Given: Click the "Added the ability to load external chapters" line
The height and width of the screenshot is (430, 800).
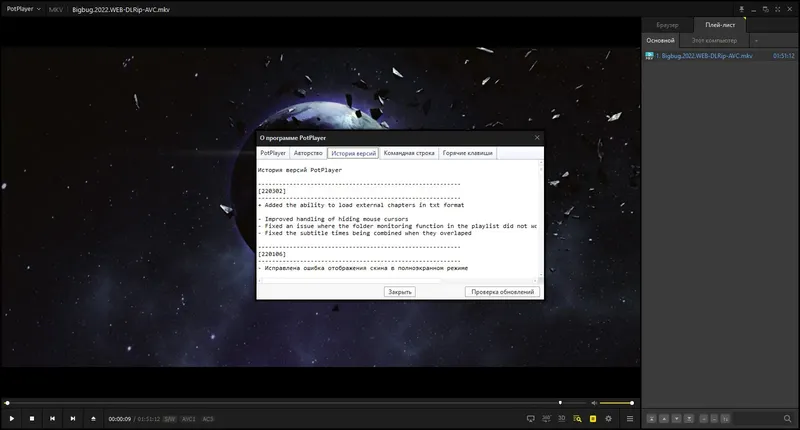Looking at the screenshot, I should click(x=361, y=205).
